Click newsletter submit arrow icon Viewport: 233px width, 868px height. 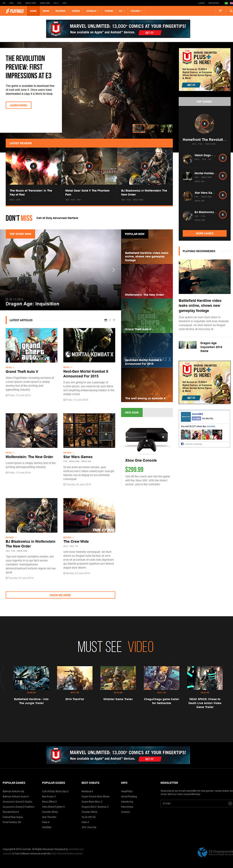tap(230, 803)
